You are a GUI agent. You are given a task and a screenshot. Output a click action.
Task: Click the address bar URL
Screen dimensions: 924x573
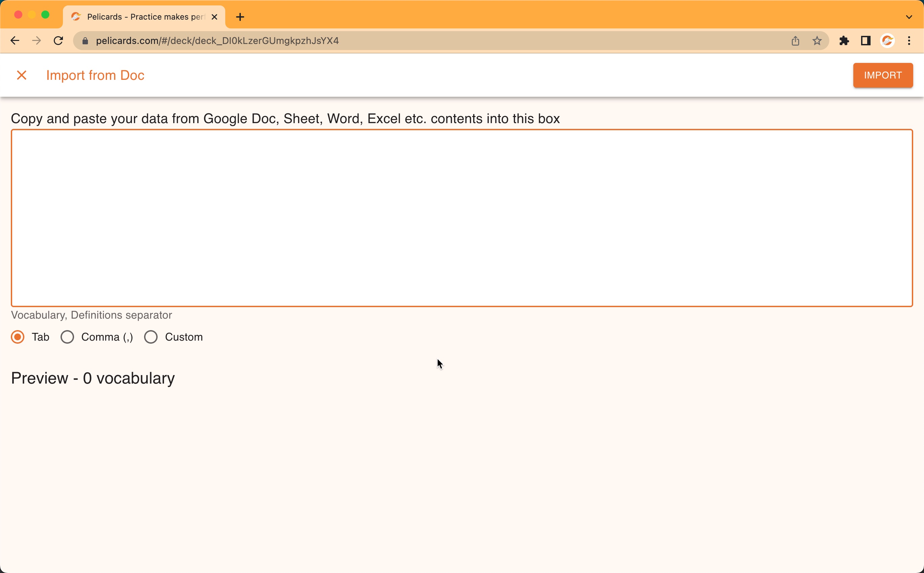pos(217,41)
